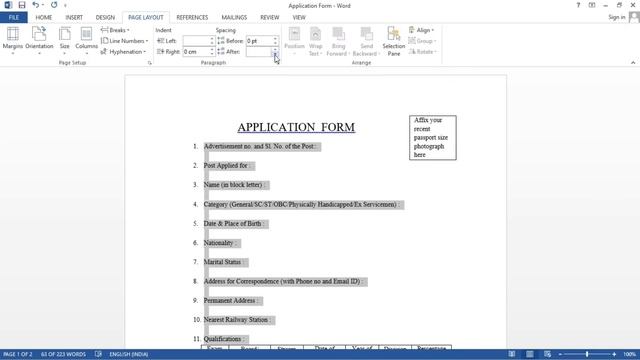Switch to the MAILINGS tab
This screenshot has width=640, height=360.
[x=234, y=18]
